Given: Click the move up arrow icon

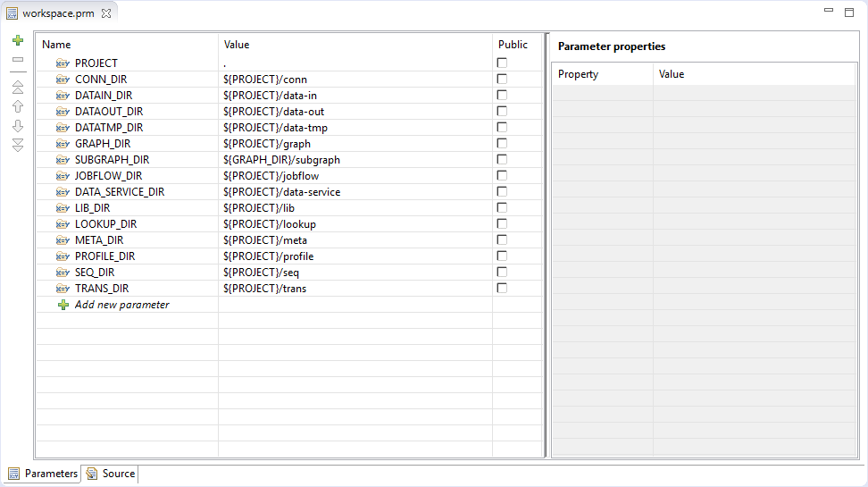Looking at the screenshot, I should (17, 106).
